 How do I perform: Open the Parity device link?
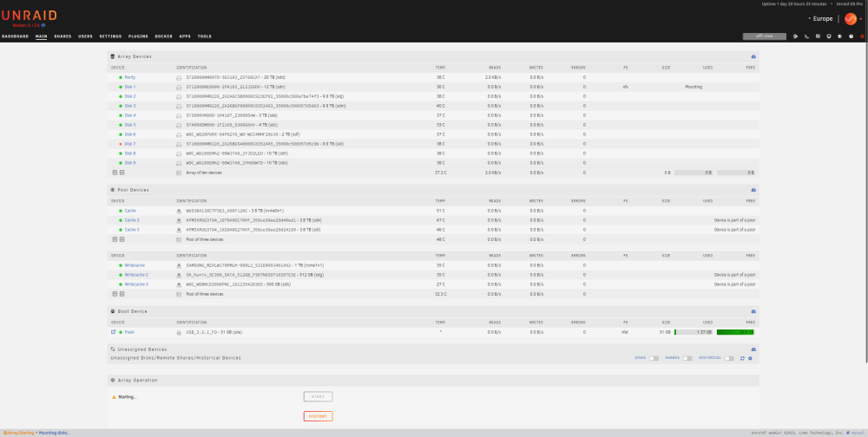(x=129, y=77)
